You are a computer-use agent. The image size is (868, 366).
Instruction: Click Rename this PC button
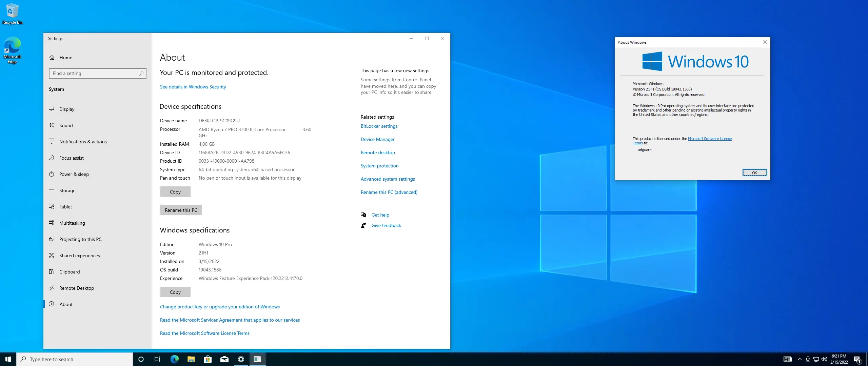point(181,210)
